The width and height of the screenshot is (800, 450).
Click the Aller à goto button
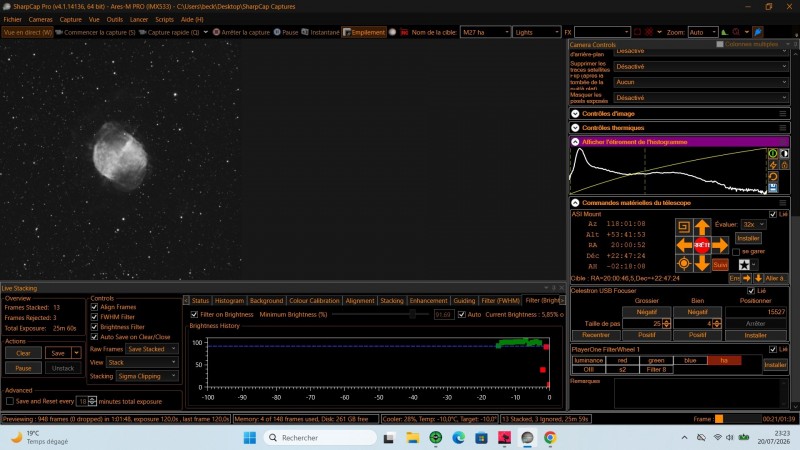click(776, 278)
